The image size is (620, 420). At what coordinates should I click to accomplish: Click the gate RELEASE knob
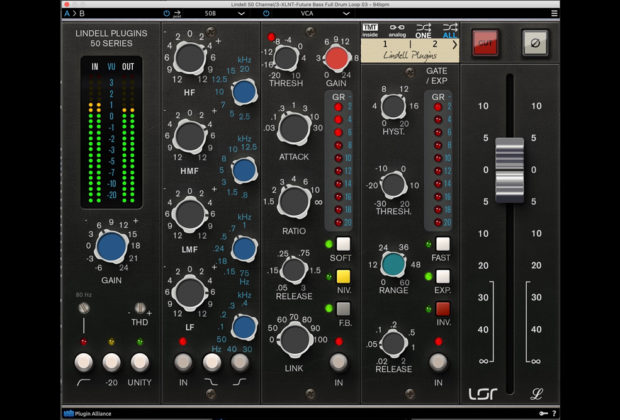(393, 343)
